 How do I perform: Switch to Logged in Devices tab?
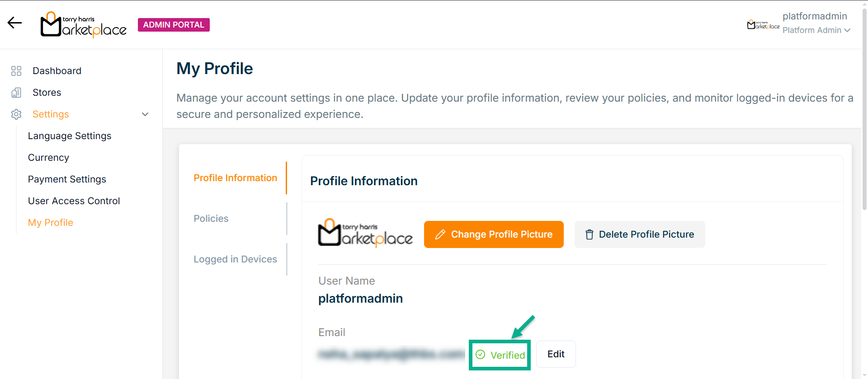pyautogui.click(x=235, y=259)
